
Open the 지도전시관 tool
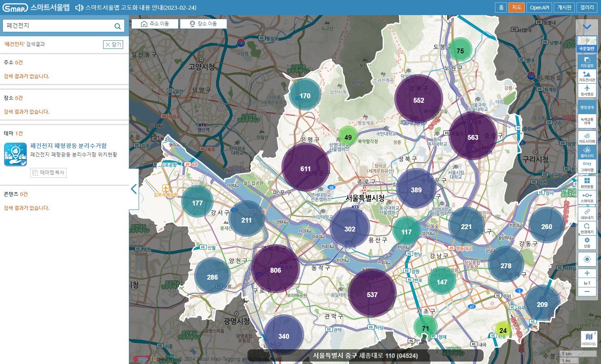coord(587,76)
